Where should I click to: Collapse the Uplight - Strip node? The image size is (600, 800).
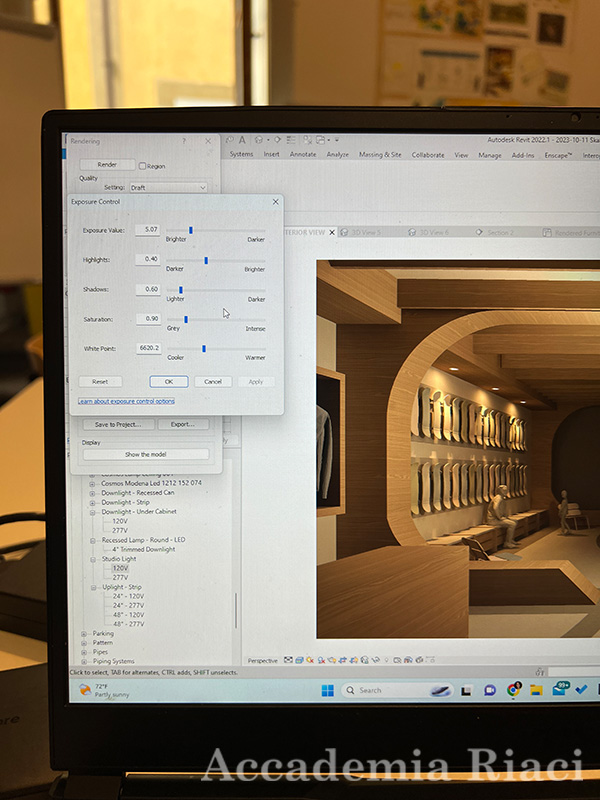coord(93,588)
